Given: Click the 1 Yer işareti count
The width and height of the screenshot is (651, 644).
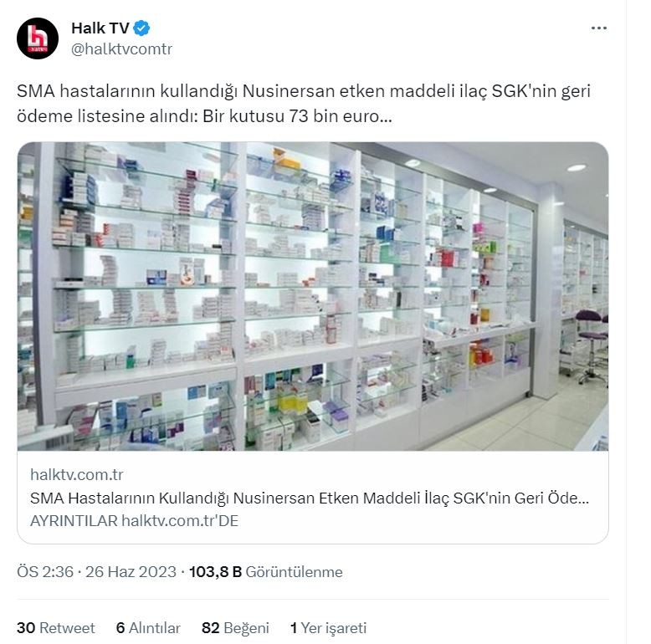Looking at the screenshot, I should pyautogui.click(x=328, y=628).
